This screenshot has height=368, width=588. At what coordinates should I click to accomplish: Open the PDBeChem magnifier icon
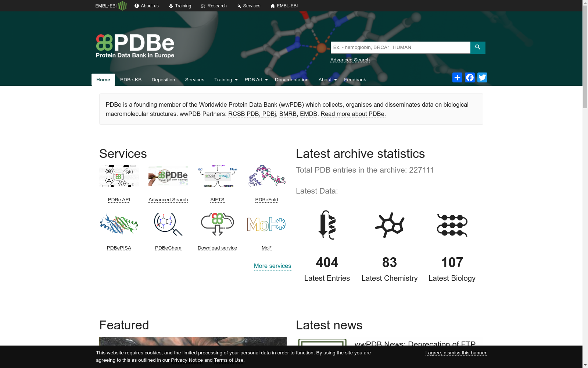(168, 224)
